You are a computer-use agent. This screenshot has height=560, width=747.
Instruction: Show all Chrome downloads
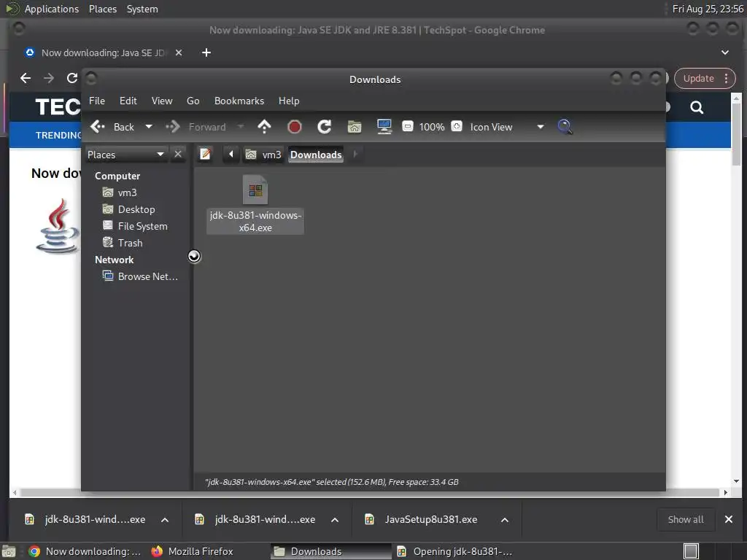pyautogui.click(x=686, y=519)
